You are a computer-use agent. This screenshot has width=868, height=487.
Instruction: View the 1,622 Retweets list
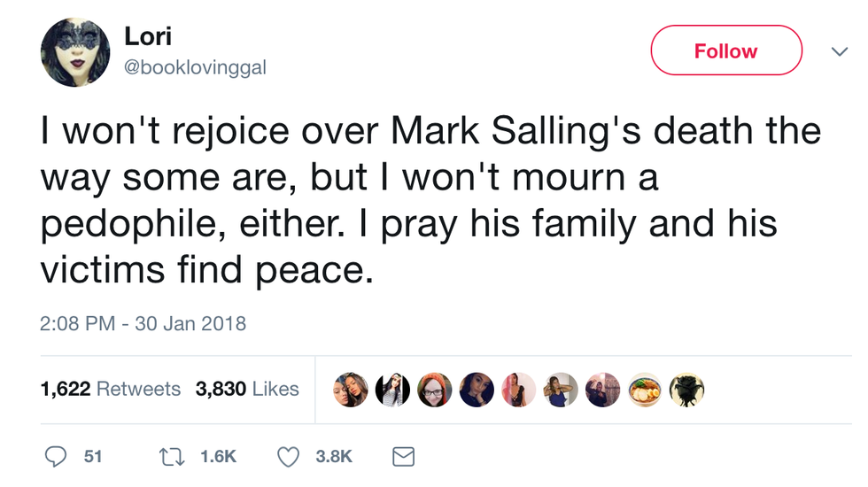(111, 389)
